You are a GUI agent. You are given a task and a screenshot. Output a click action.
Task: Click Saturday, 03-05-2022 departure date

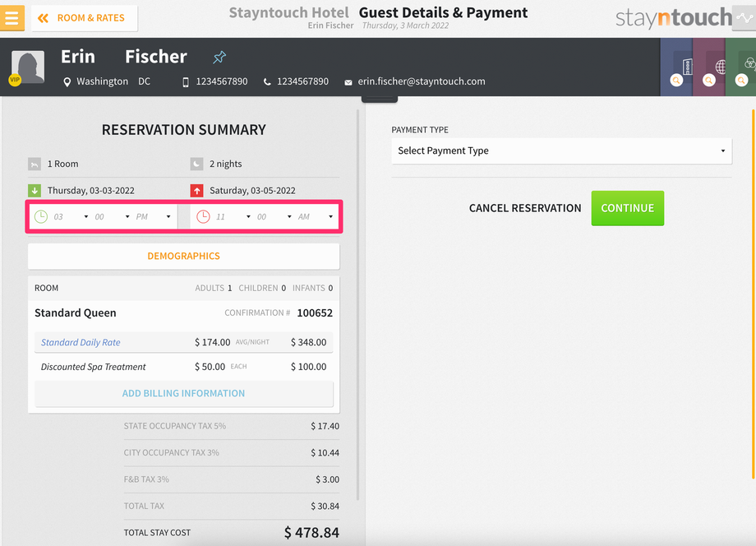click(x=252, y=191)
